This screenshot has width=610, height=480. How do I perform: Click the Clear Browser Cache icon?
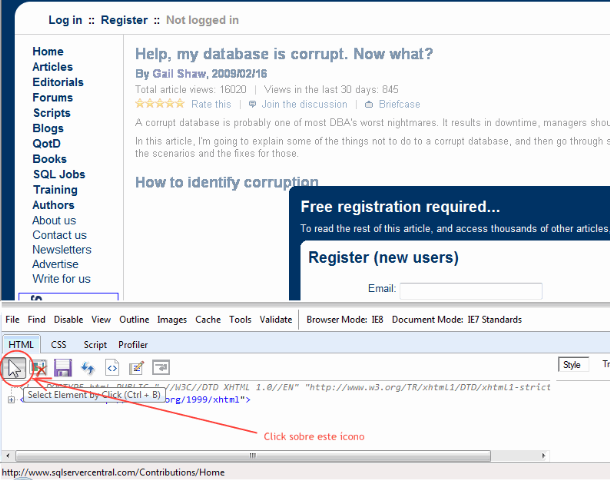click(x=39, y=368)
